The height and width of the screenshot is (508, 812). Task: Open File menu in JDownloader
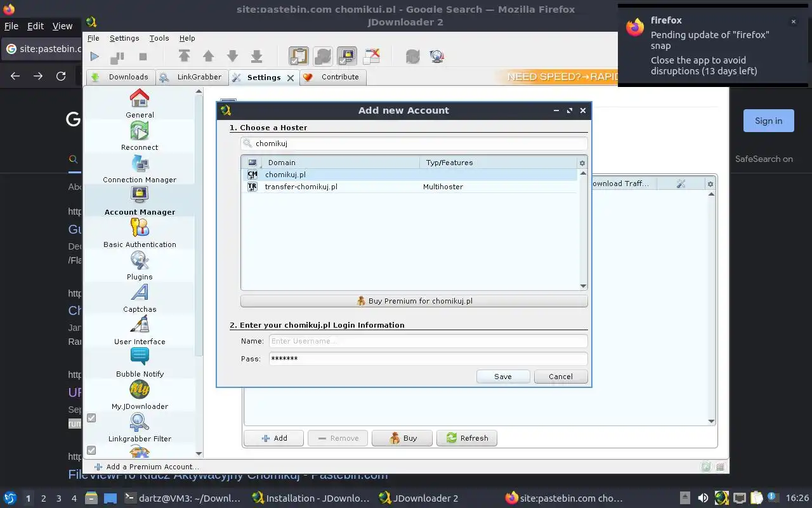click(x=93, y=38)
